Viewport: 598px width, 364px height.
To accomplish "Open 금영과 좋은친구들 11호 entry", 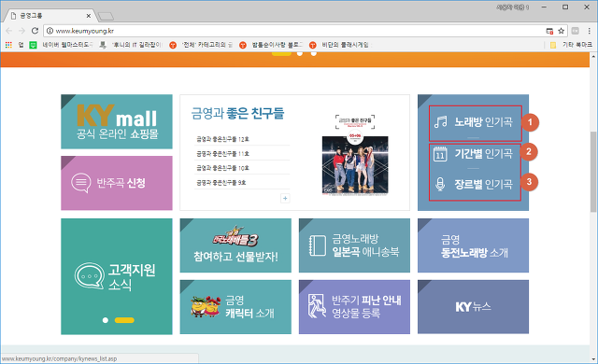I will point(222,154).
